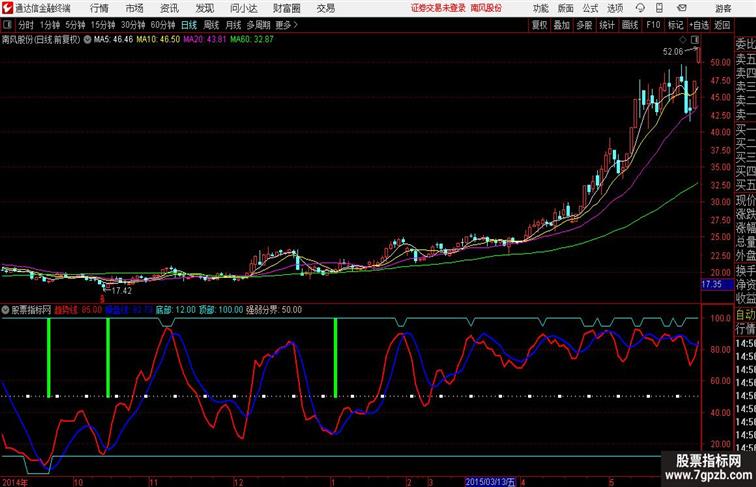The height and width of the screenshot is (487, 756).
Task: Click the 标记 mark button
Action: [x=675, y=25]
